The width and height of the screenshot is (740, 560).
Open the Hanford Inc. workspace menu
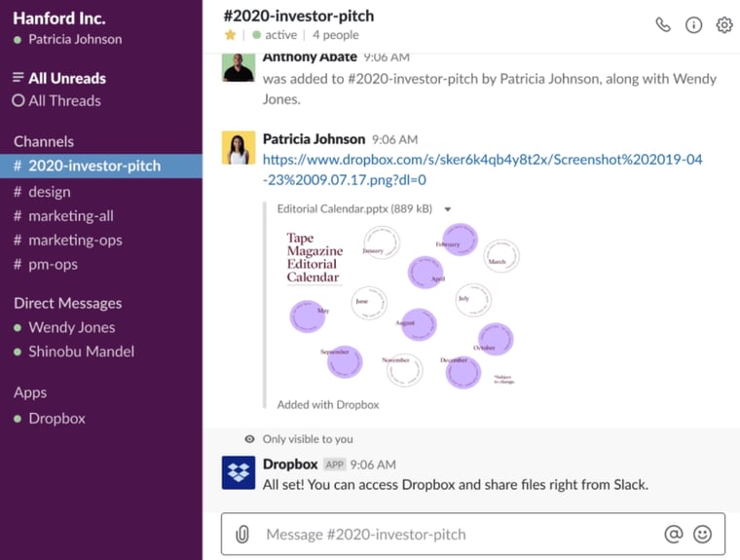point(59,19)
